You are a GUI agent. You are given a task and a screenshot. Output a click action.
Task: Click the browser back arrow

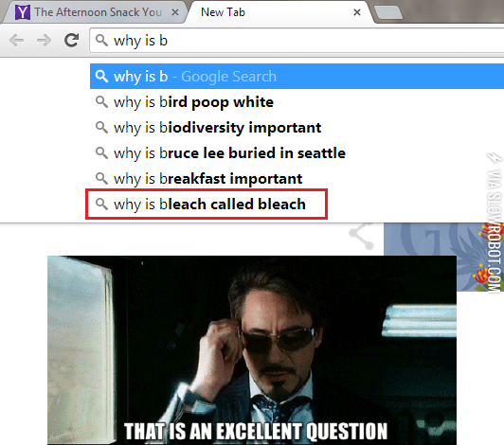pyautogui.click(x=16, y=41)
